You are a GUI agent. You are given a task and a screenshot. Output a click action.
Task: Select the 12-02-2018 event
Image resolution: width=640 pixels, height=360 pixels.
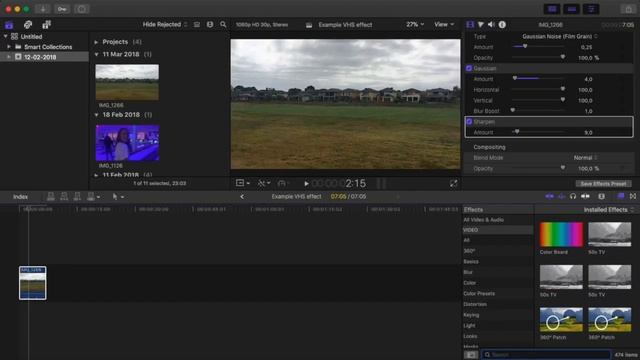point(44,57)
